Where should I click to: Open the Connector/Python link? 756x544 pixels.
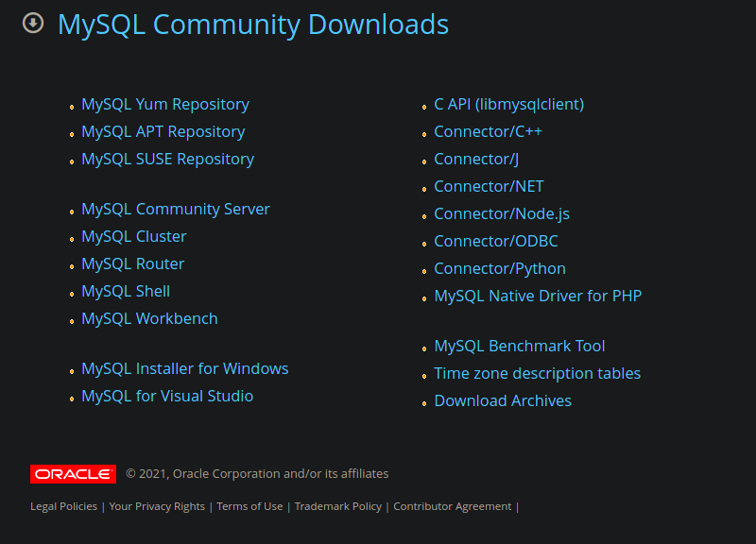click(x=500, y=269)
